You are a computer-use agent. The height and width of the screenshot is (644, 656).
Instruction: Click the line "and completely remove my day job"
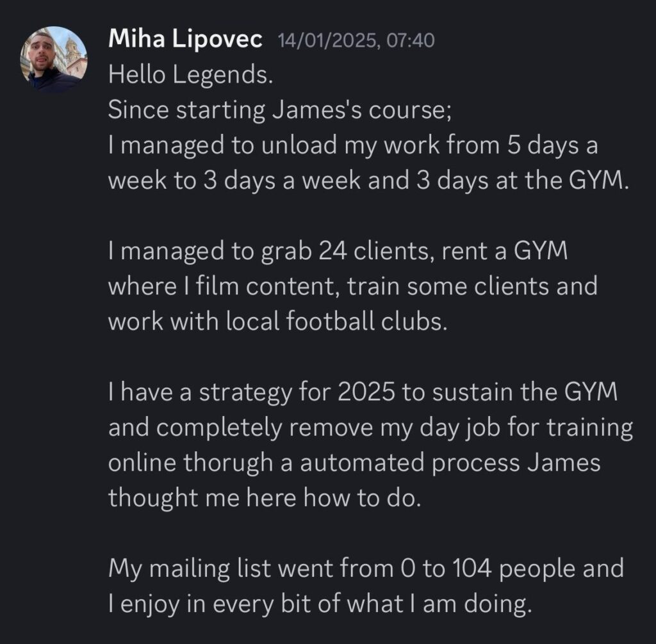[370, 426]
